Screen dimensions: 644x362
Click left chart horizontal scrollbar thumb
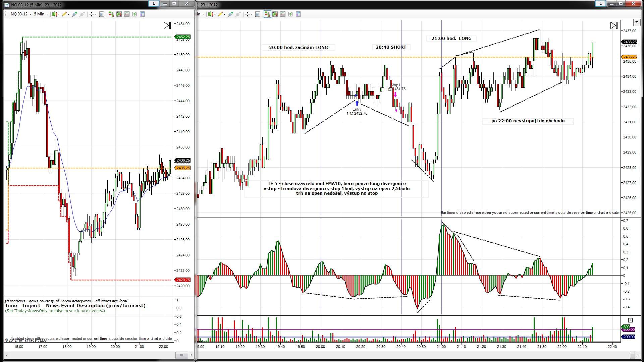coord(181,355)
